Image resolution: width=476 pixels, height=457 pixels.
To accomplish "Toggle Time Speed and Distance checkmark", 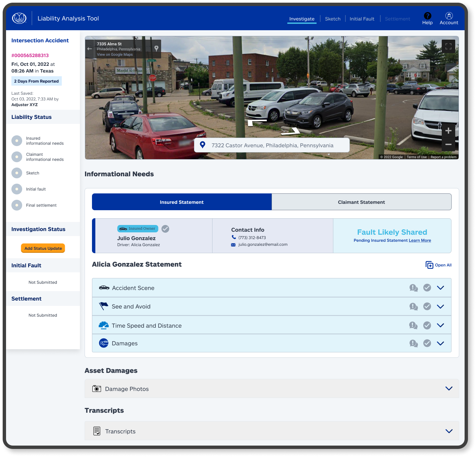I will click(x=427, y=325).
